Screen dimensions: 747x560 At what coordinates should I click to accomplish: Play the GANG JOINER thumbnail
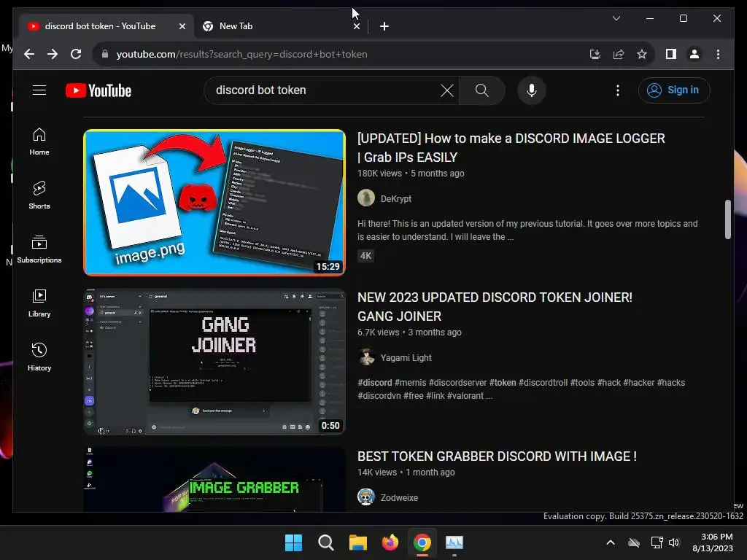[214, 362]
